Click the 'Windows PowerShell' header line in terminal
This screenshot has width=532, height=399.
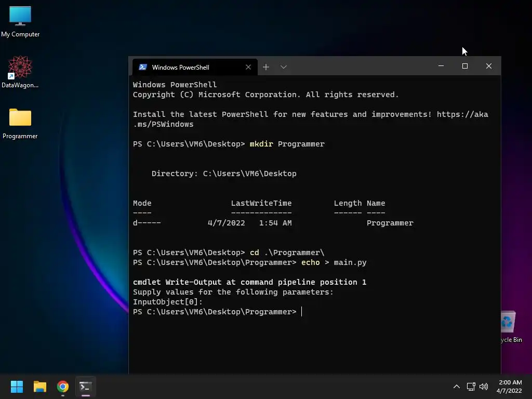175,85
